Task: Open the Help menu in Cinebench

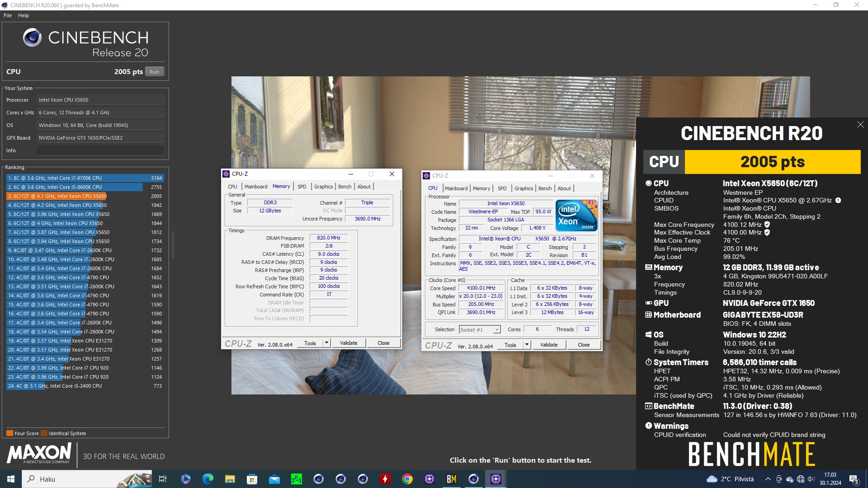Action: [24, 15]
